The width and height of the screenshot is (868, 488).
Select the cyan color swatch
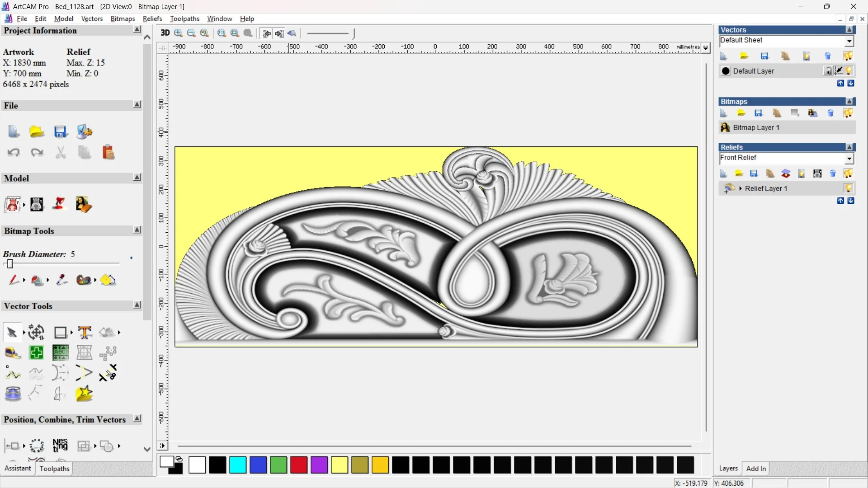point(238,465)
